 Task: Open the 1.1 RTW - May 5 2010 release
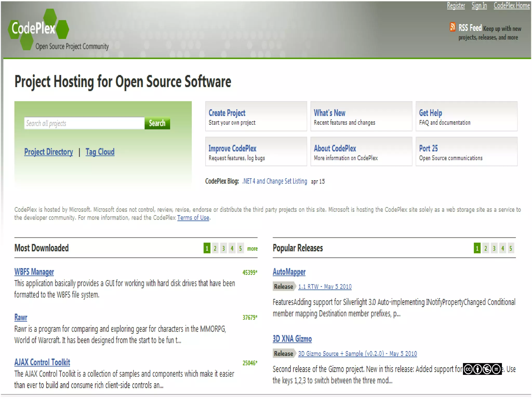point(325,287)
